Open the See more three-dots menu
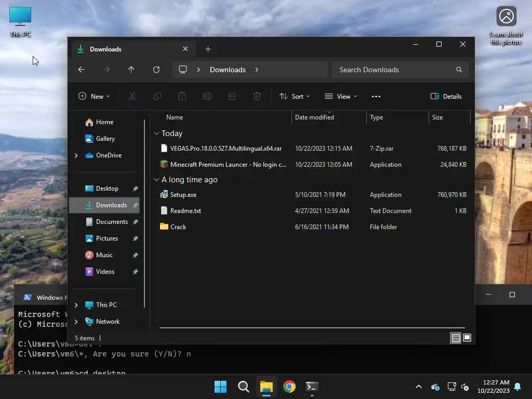Image resolution: width=532 pixels, height=399 pixels. pos(376,96)
